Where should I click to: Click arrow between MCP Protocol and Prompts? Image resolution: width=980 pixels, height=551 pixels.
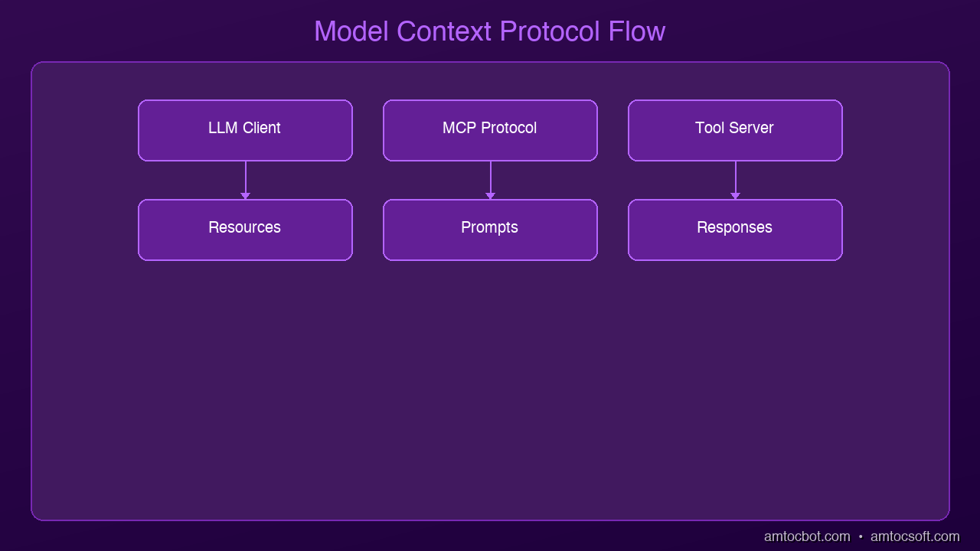tap(490, 180)
